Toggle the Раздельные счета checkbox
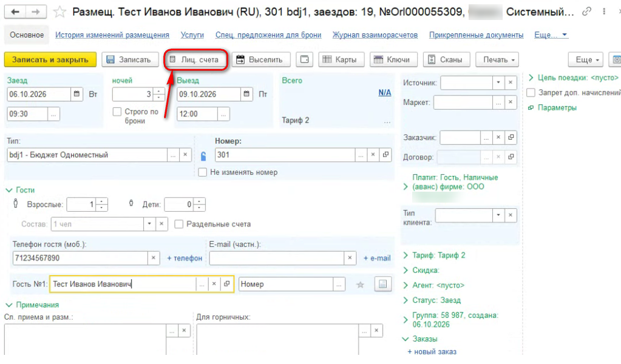 click(x=179, y=224)
